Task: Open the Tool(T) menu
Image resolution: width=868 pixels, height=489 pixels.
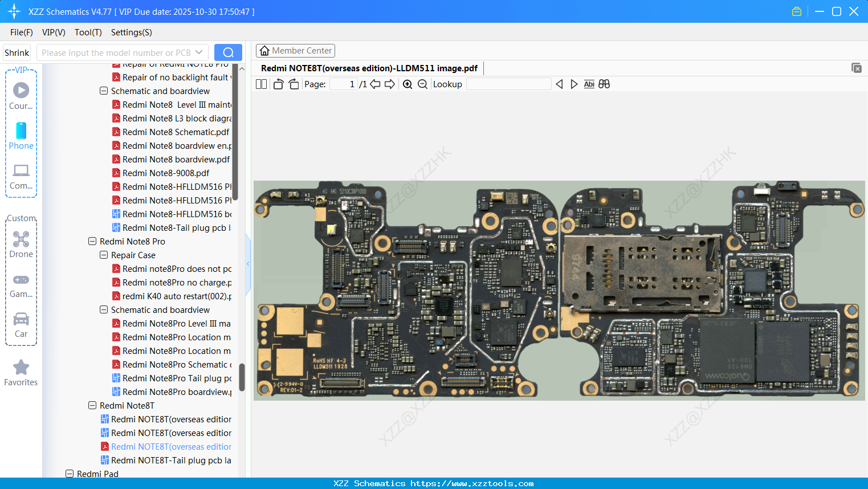Action: 88,32
